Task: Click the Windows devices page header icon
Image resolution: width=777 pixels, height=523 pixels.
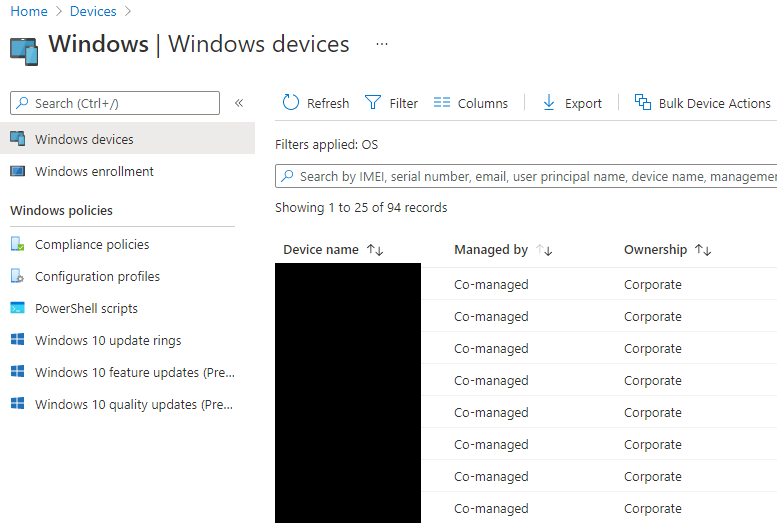Action: click(x=24, y=52)
